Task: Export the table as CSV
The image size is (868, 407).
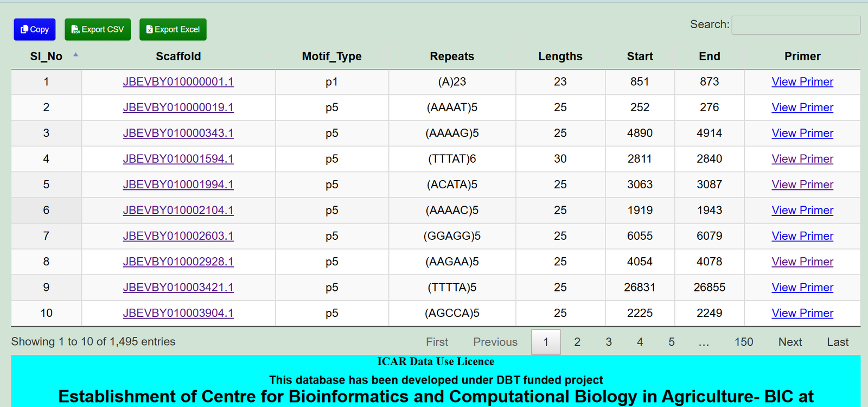Action: pyautogui.click(x=98, y=29)
